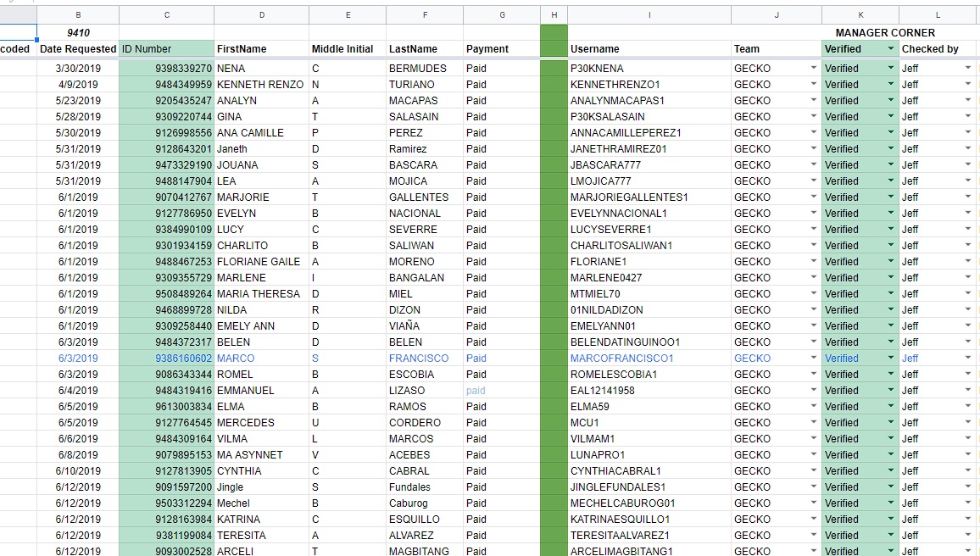980x556 pixels.
Task: Click the Username header cell
Action: click(x=649, y=48)
